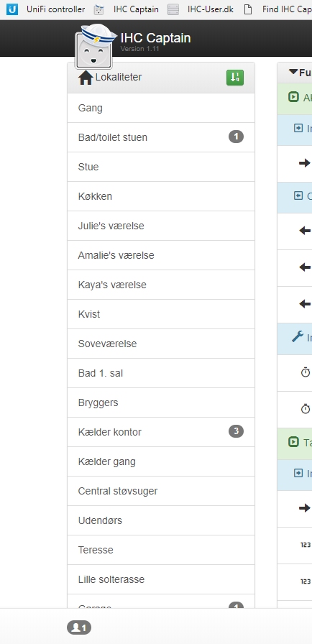Click the badge 1 on Bad/toilet stuen
The image size is (312, 644).
coord(236,137)
